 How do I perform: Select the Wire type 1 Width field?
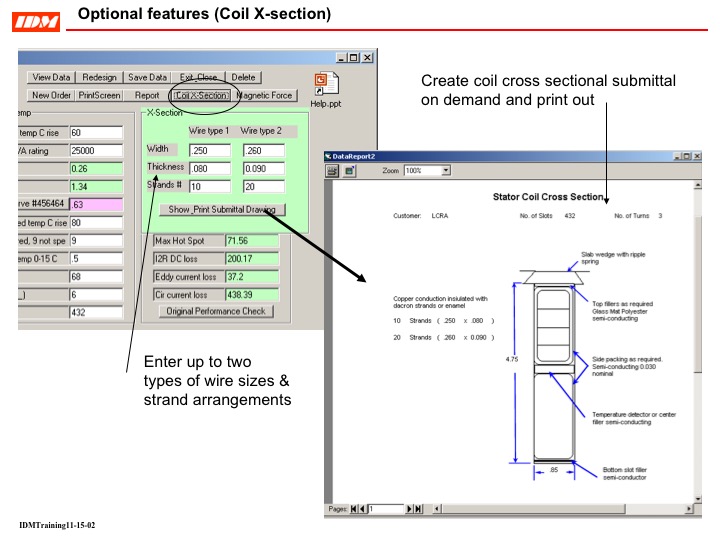[208, 150]
